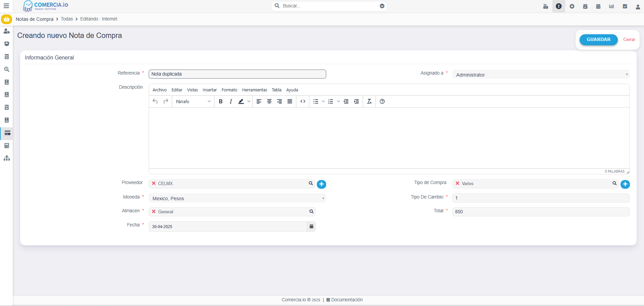The width and height of the screenshot is (644, 306).
Task: Open the Vistas editor menu
Action: click(192, 90)
